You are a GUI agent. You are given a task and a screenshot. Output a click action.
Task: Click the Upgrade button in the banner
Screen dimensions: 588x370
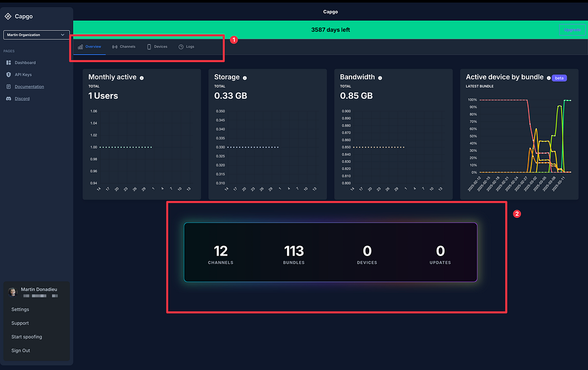[x=572, y=29]
